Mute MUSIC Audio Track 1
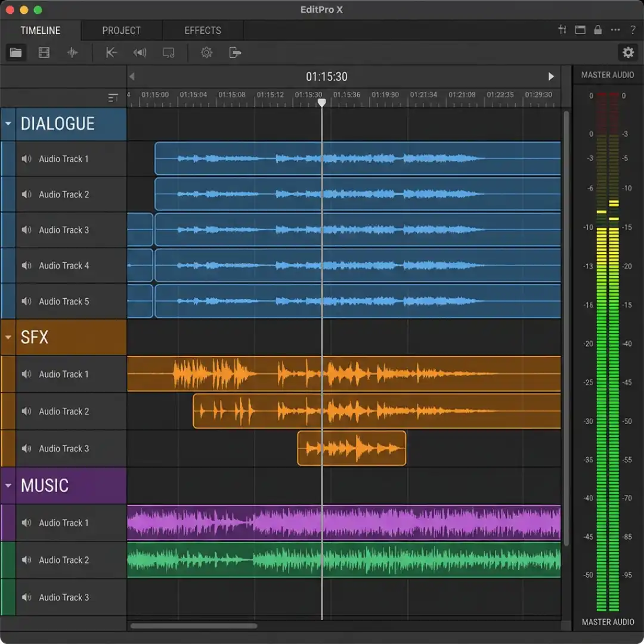 pyautogui.click(x=26, y=523)
